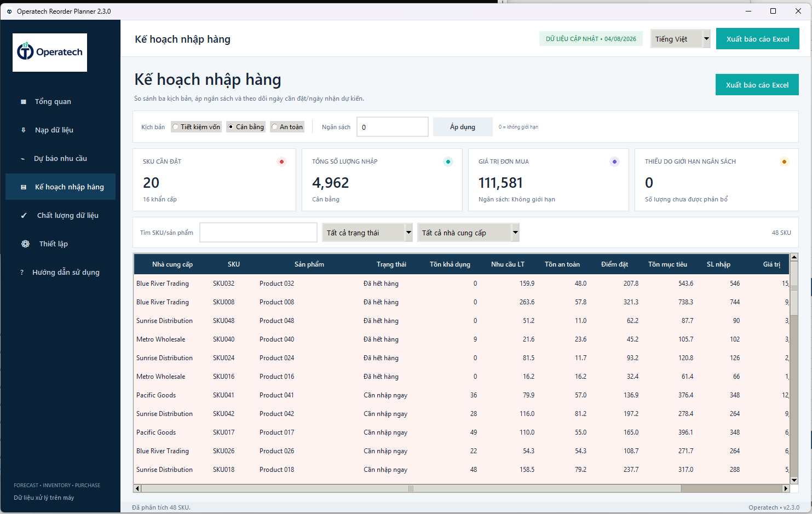Click the Hướng dẫn sử dụng question icon

point(22,273)
